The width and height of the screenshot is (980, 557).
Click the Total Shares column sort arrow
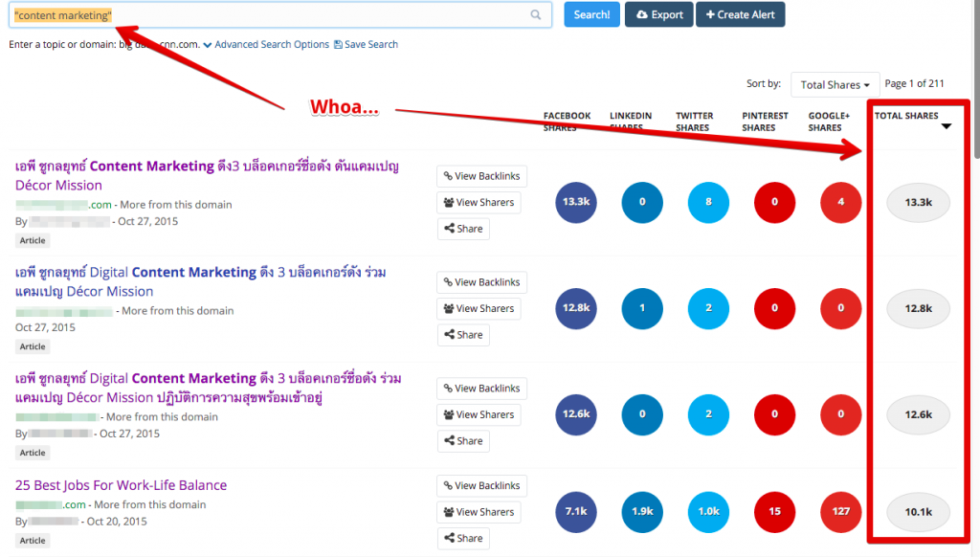pos(947,127)
